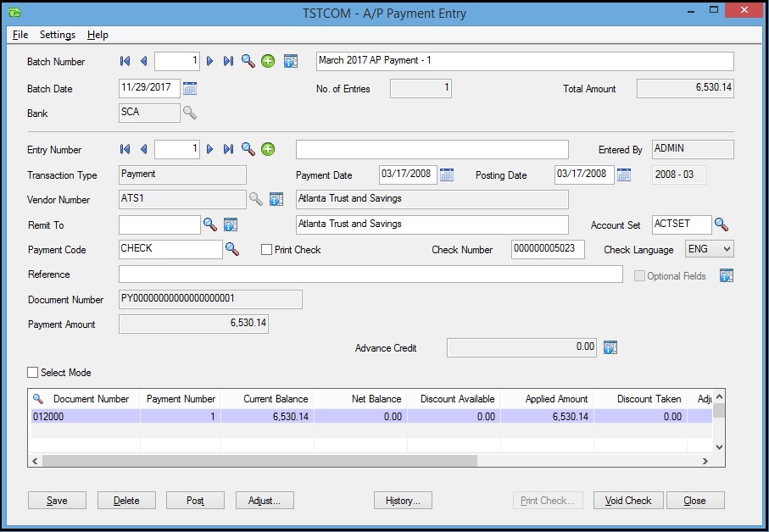Image resolution: width=769 pixels, height=532 pixels.
Task: Click the Payment Date field
Action: 408,175
